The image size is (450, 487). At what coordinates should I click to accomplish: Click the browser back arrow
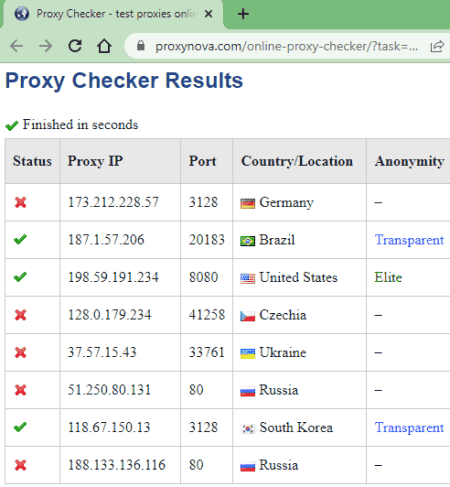16,46
